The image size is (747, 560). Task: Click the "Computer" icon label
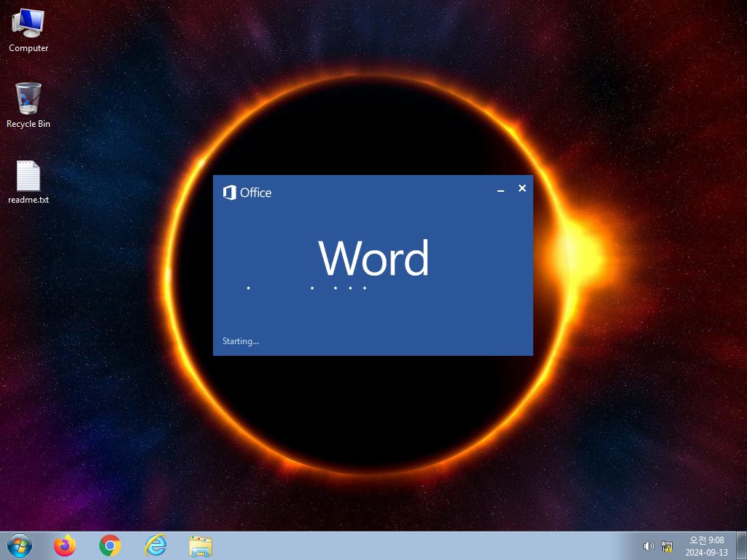coord(28,48)
